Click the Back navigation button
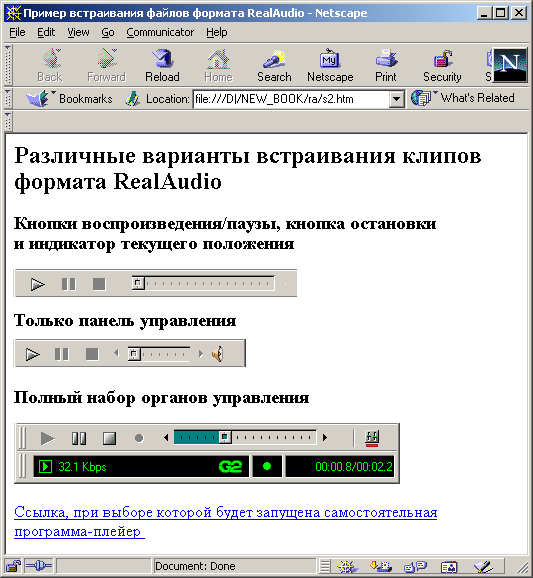533x578 pixels. coord(50,65)
